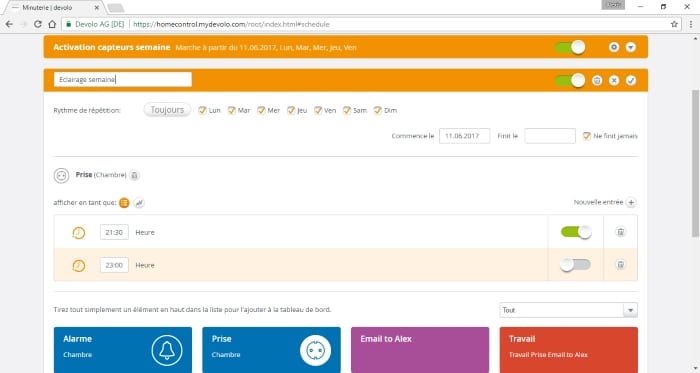Click the address bar URL
The width and height of the screenshot is (700, 373).
click(x=231, y=24)
